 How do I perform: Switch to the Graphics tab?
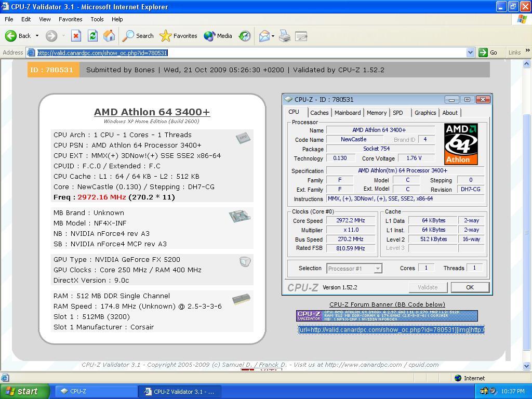pyautogui.click(x=425, y=113)
